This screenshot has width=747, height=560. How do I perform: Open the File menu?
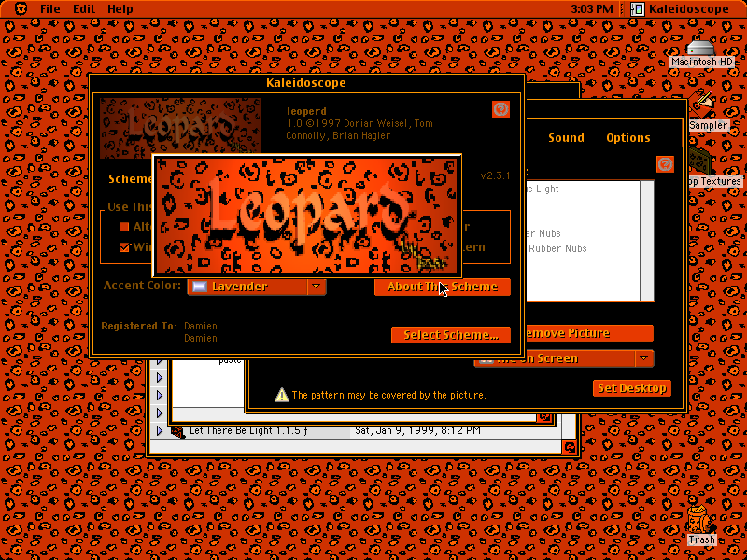pyautogui.click(x=50, y=9)
